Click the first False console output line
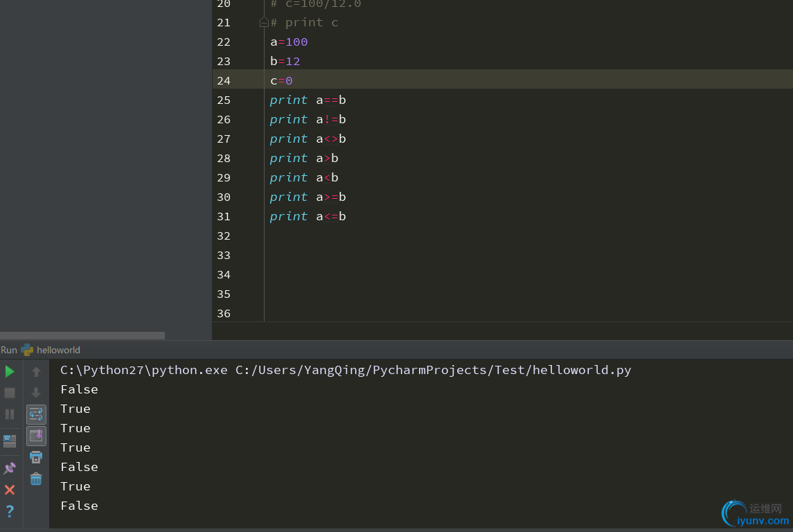Viewport: 793px width, 532px height. [x=80, y=389]
